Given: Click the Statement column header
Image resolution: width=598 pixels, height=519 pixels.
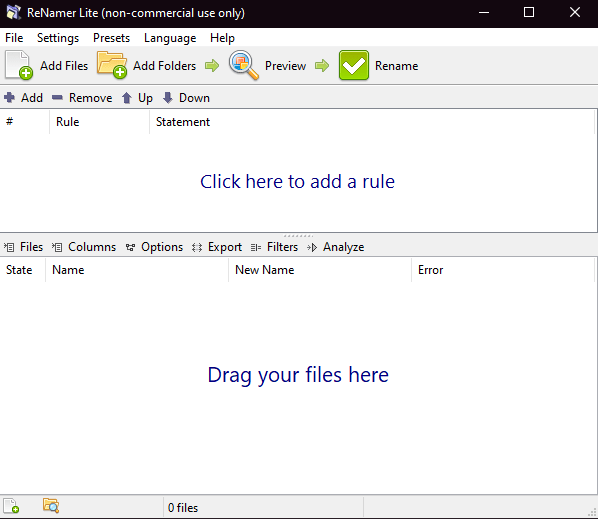Looking at the screenshot, I should 371,122.
